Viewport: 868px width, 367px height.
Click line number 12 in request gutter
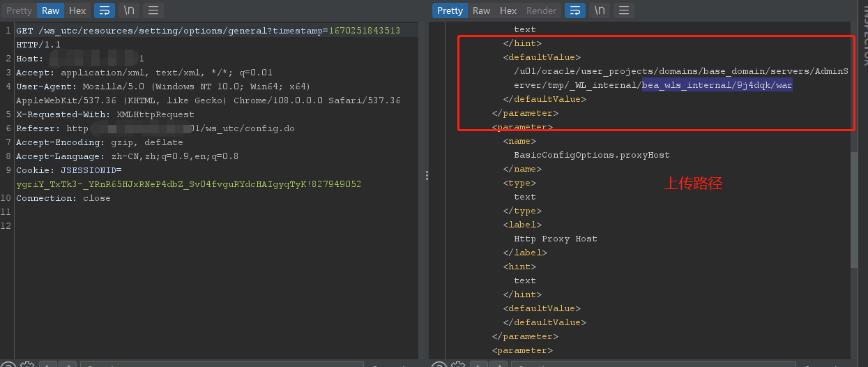tap(6, 226)
